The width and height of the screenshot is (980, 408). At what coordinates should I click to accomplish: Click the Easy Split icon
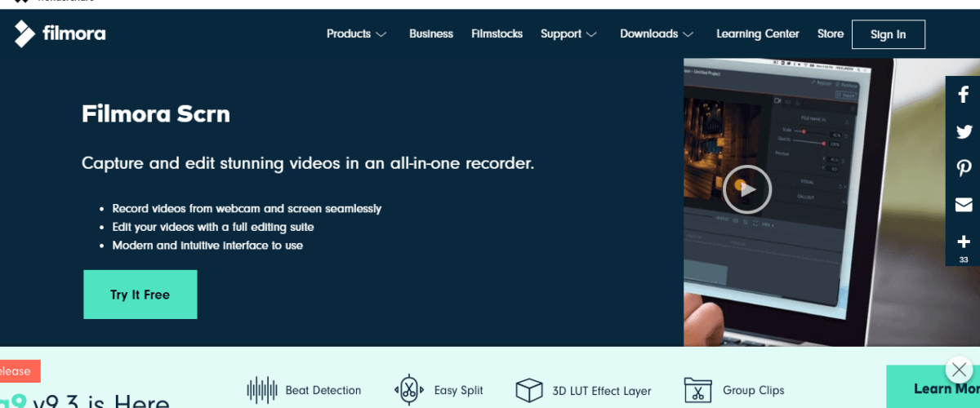408,390
